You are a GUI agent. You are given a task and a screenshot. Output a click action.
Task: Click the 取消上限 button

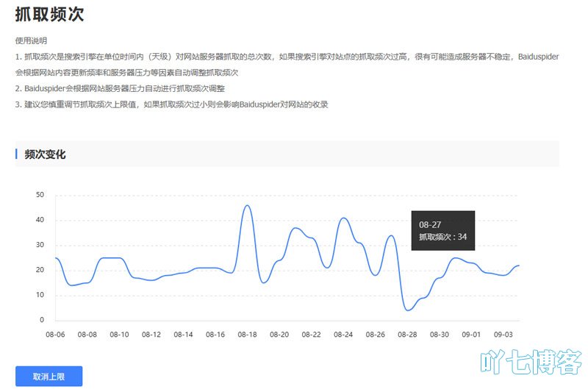tap(49, 377)
